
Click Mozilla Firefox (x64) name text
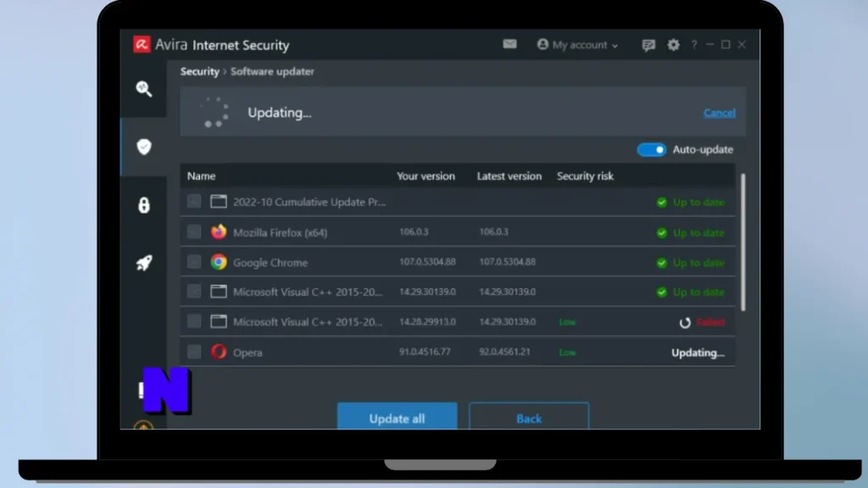(x=280, y=232)
